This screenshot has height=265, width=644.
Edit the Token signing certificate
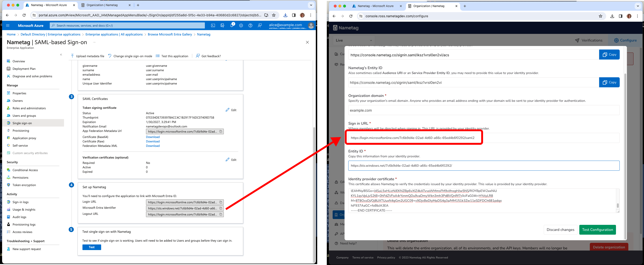pos(231,110)
